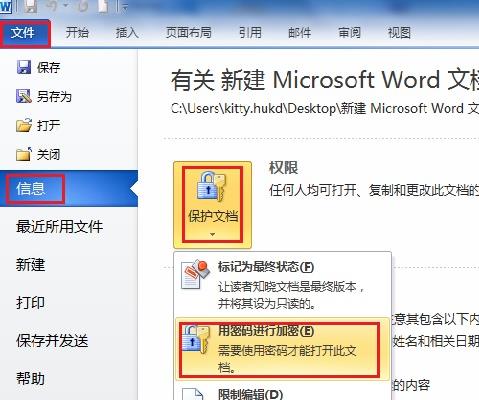Open the 文件 tab
Viewport: 479px width, 400px height.
click(25, 33)
